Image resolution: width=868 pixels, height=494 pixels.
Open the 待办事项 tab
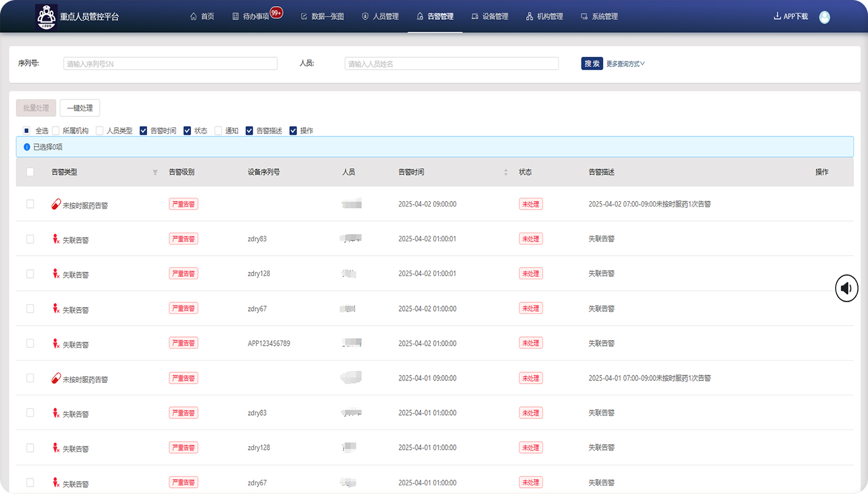[x=251, y=17]
